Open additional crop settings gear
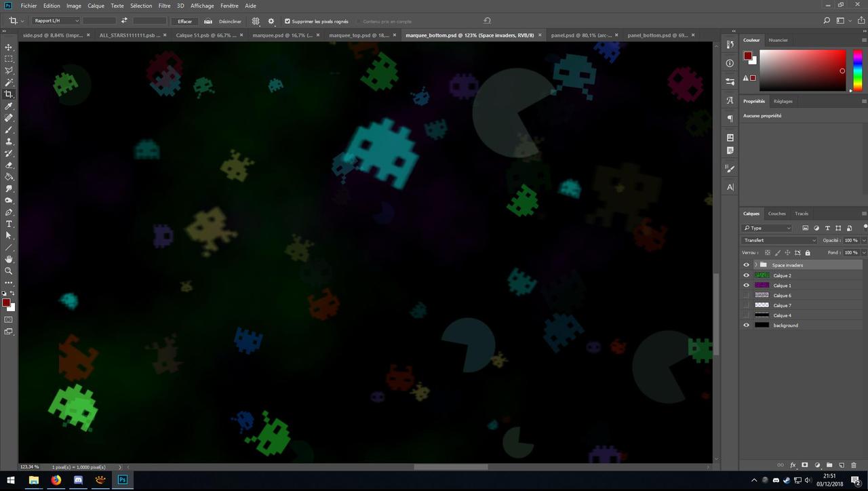This screenshot has height=491, width=868. (271, 21)
